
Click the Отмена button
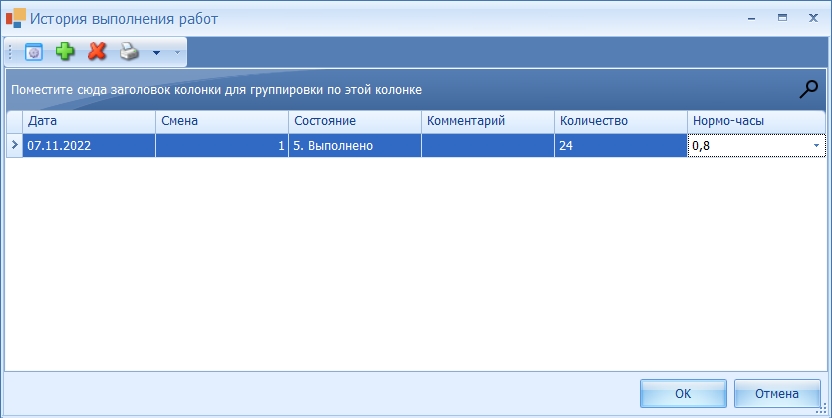777,394
